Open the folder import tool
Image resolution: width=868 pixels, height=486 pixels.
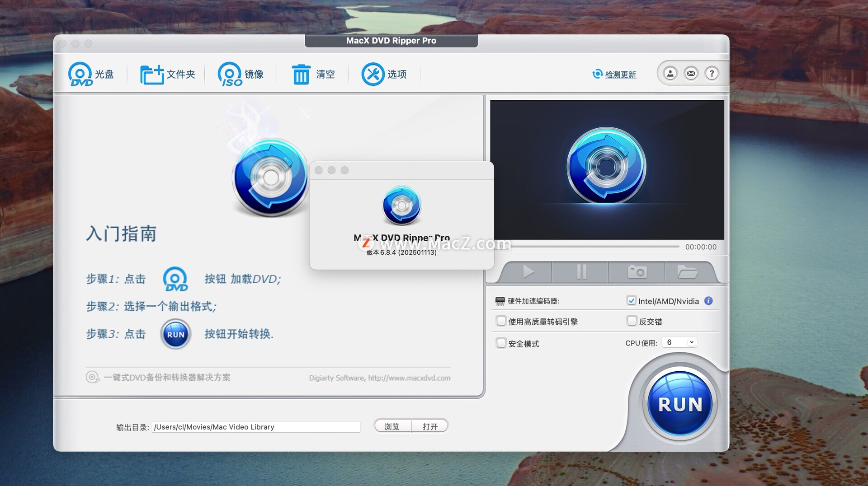click(x=152, y=74)
